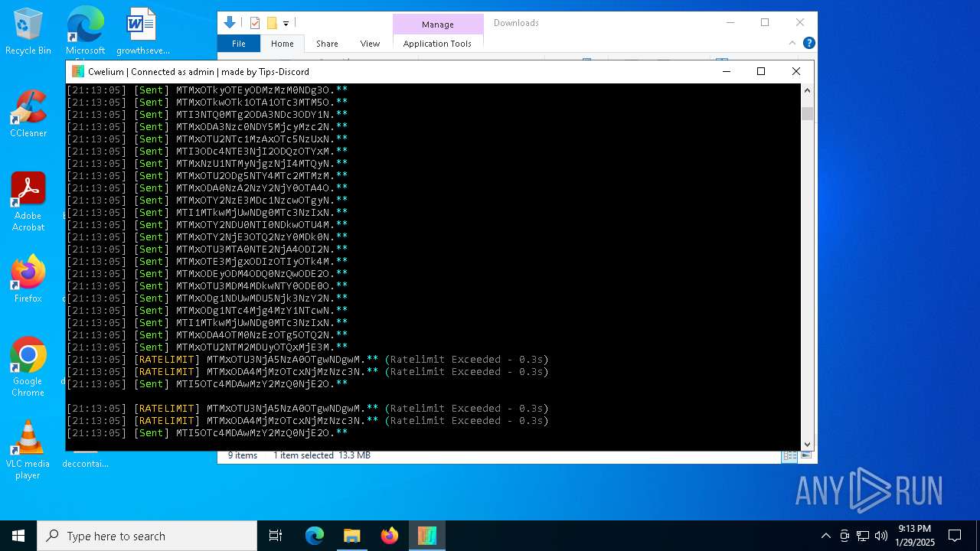
Task: Open Firefox from the taskbar
Action: click(x=390, y=536)
